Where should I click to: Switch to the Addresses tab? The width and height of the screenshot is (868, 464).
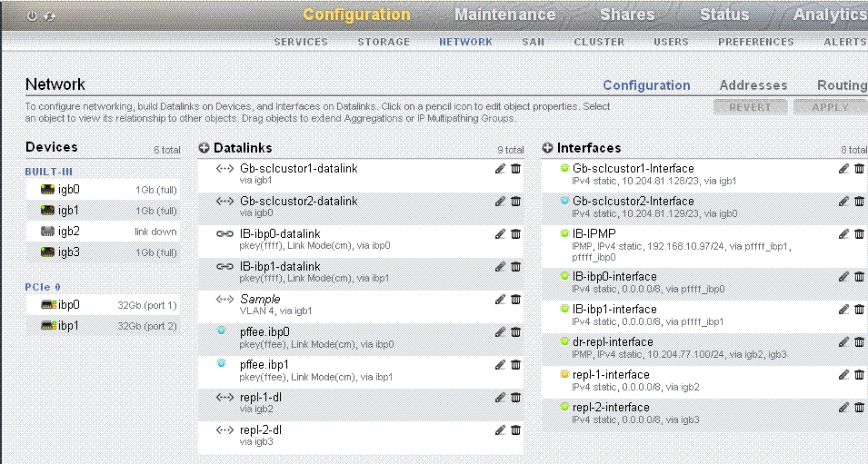(753, 85)
